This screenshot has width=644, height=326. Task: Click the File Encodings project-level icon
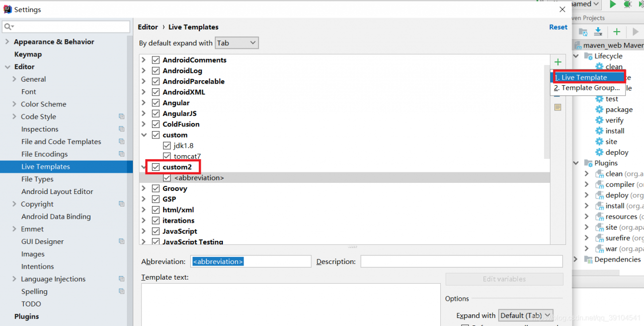[x=121, y=154]
